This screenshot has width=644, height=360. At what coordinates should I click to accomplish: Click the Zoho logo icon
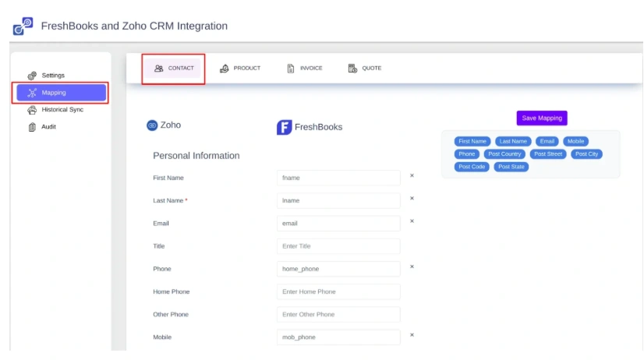[152, 125]
